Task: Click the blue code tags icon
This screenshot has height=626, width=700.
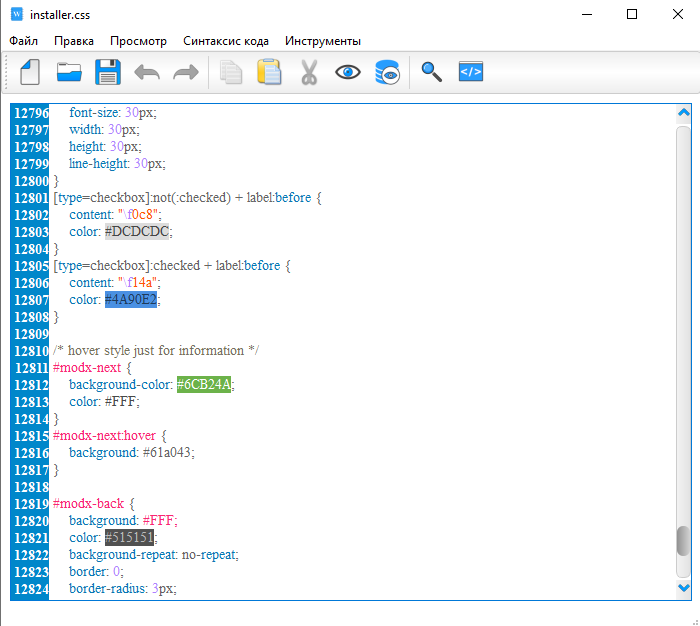Action: (x=471, y=71)
